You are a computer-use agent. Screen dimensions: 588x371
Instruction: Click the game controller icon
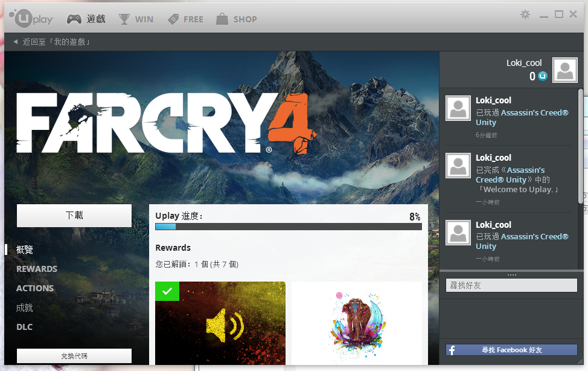74,19
